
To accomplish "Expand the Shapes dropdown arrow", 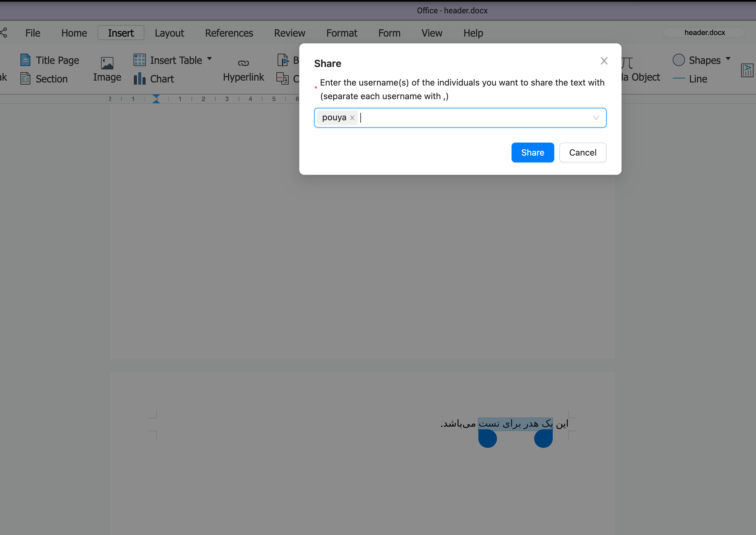I will 728,59.
